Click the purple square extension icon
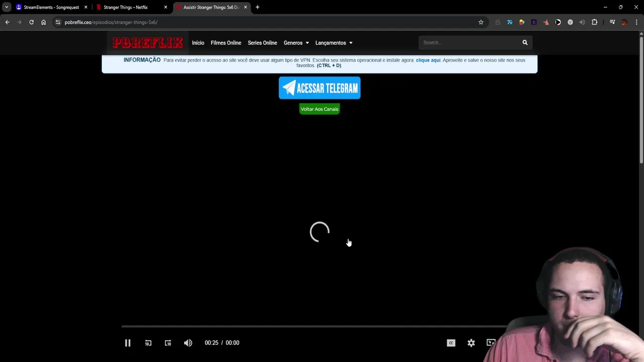The image size is (644, 362). pyautogui.click(x=534, y=22)
